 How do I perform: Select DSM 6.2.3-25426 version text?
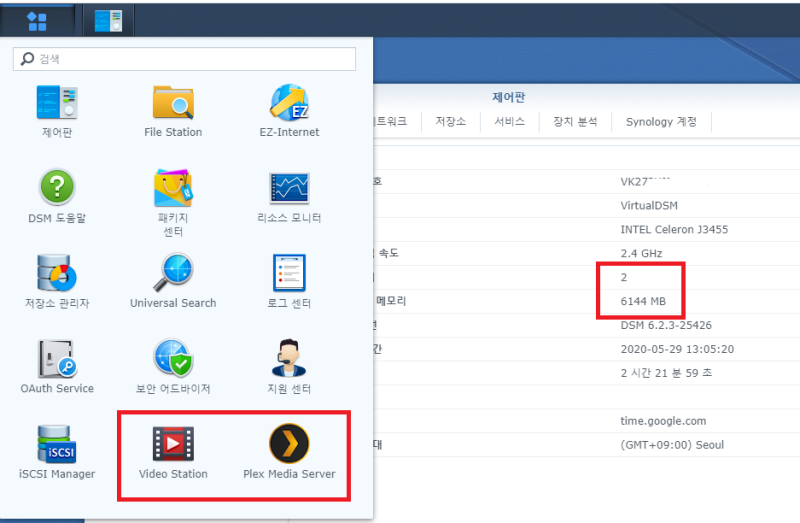point(666,325)
